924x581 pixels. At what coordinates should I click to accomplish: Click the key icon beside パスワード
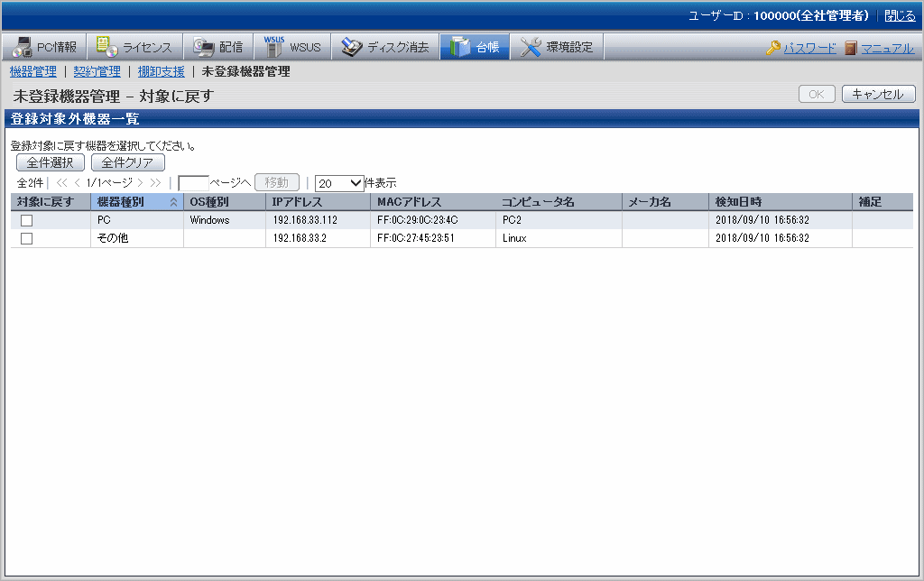click(773, 48)
